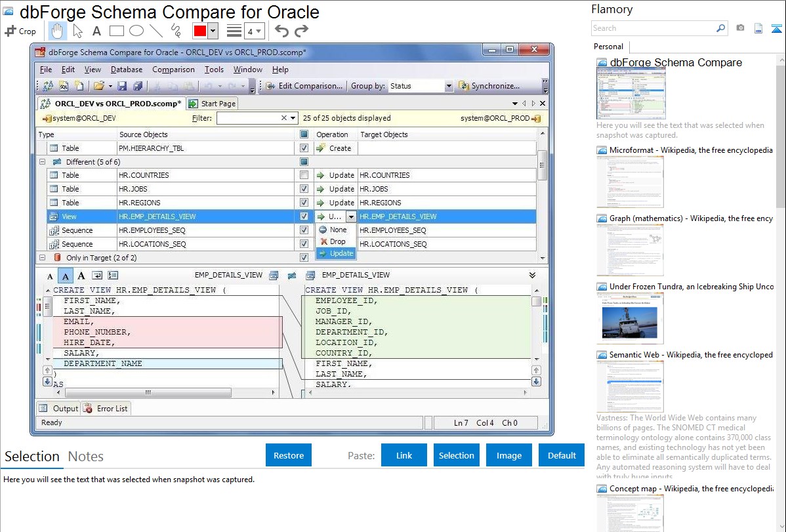This screenshot has width=786, height=532.
Task: Open the line width dropdown
Action: 254,31
